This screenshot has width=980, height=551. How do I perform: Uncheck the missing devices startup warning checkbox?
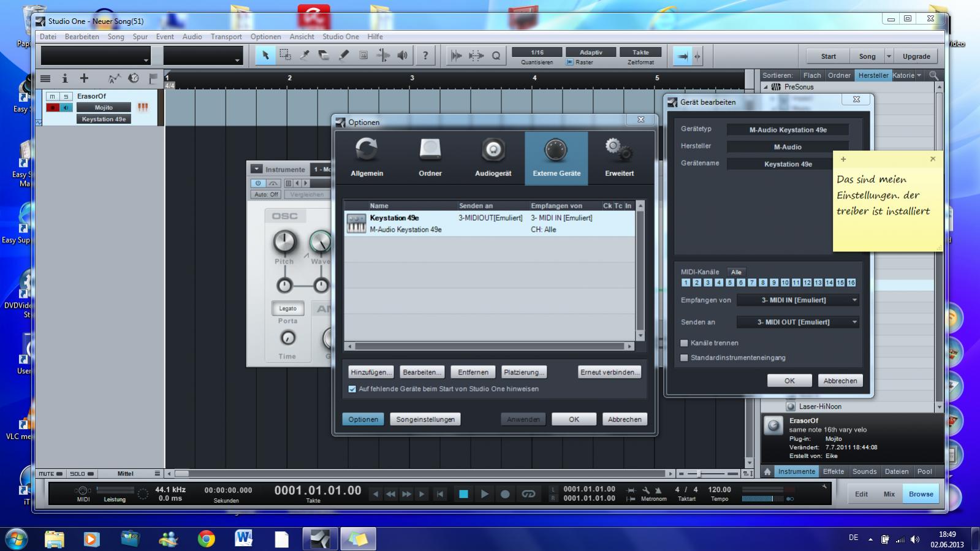pyautogui.click(x=352, y=389)
